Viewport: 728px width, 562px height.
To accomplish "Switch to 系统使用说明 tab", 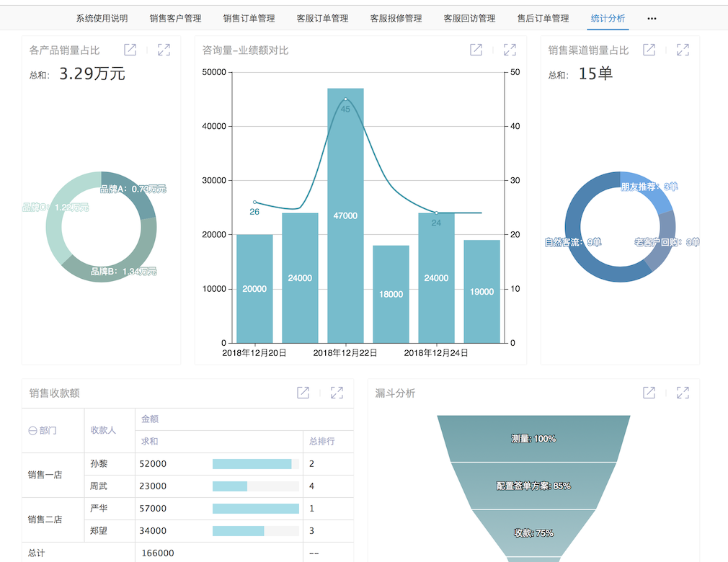I will [102, 19].
